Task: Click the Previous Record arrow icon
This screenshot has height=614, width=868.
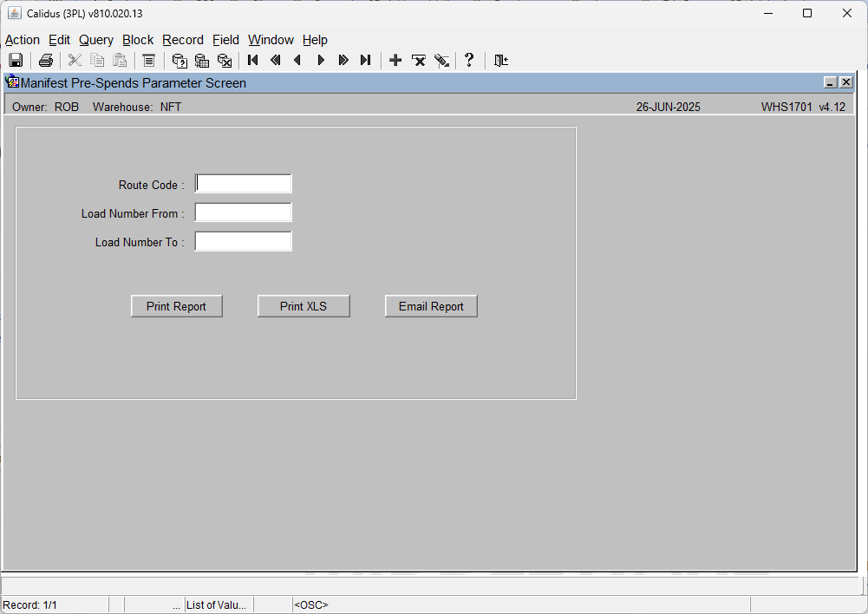Action: (297, 60)
